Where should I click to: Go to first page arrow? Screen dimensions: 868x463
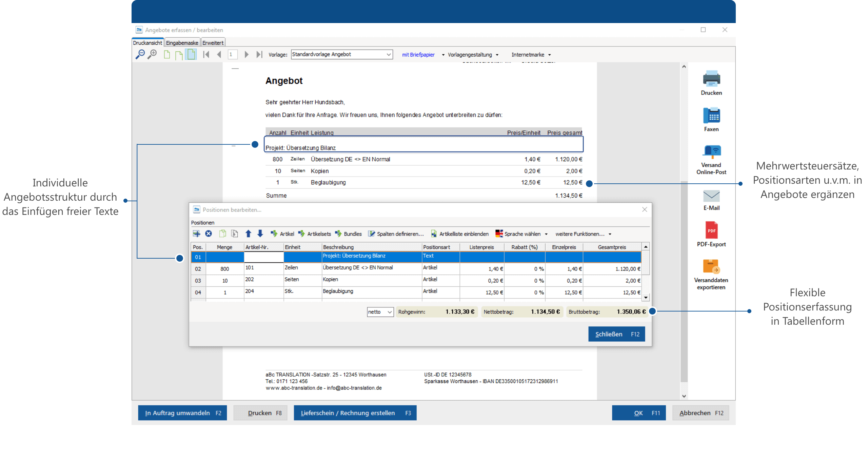click(x=206, y=54)
